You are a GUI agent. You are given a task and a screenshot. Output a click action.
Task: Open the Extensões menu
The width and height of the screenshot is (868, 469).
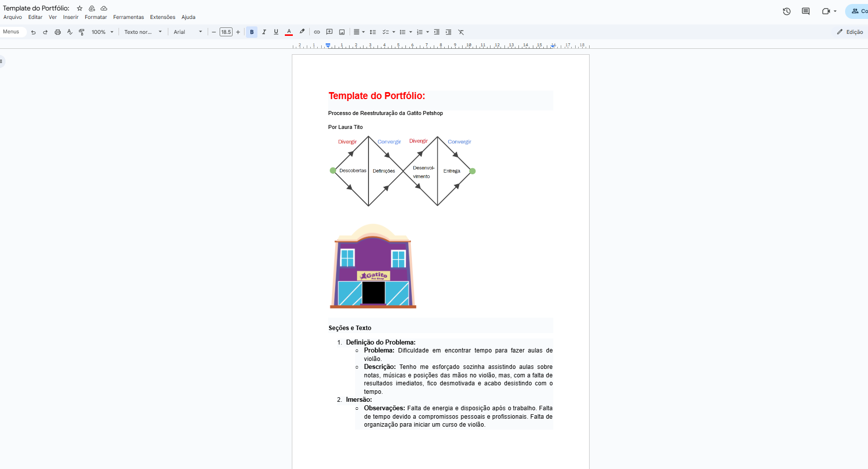[x=163, y=17]
